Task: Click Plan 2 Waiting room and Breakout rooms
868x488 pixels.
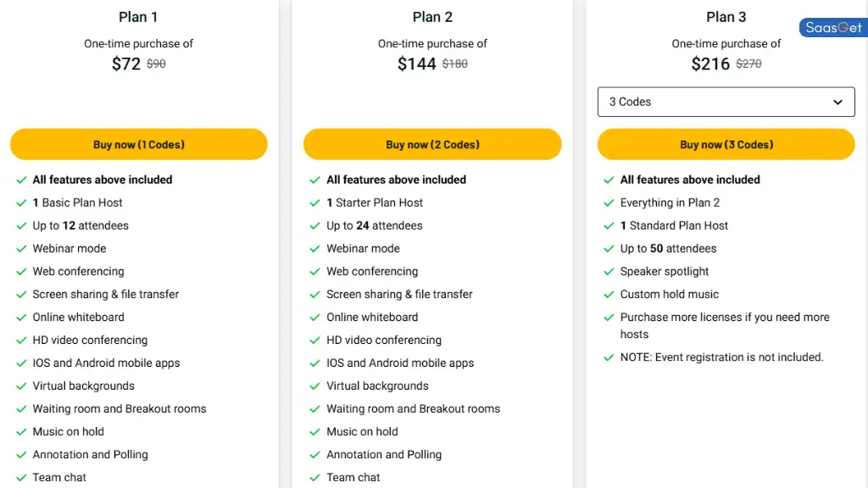Action: (x=413, y=409)
